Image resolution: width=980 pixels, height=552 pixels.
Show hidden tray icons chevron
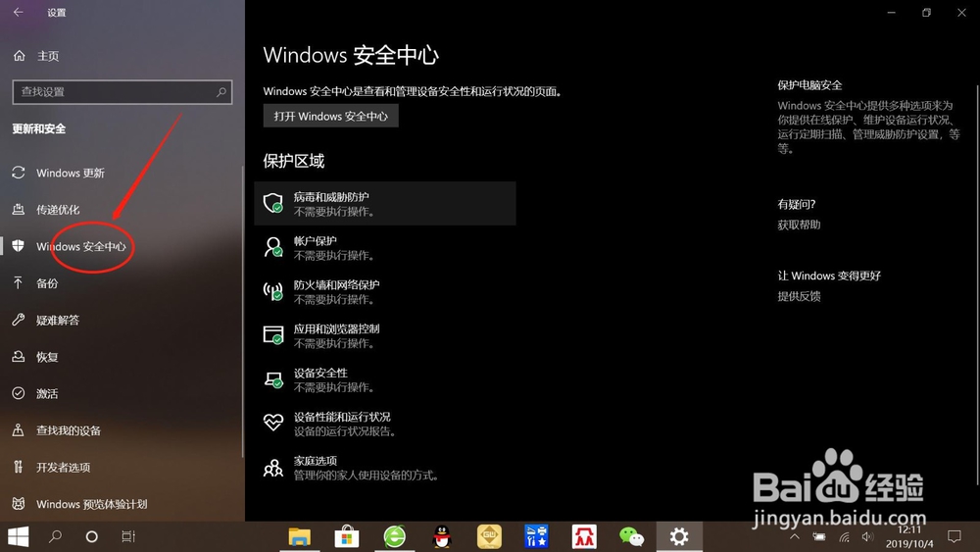pyautogui.click(x=795, y=536)
